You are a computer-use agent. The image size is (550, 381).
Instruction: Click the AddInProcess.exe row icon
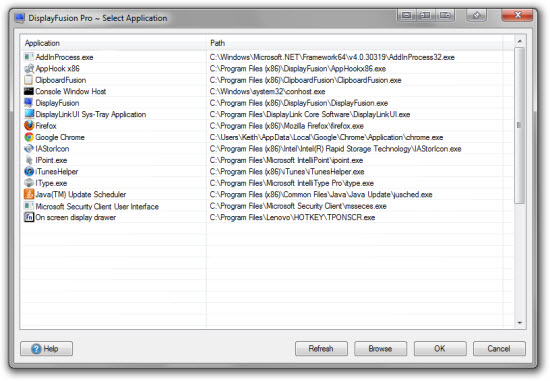click(x=29, y=57)
